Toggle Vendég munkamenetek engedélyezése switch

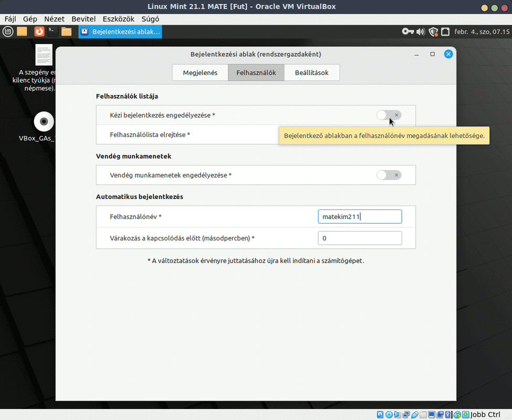tap(389, 175)
